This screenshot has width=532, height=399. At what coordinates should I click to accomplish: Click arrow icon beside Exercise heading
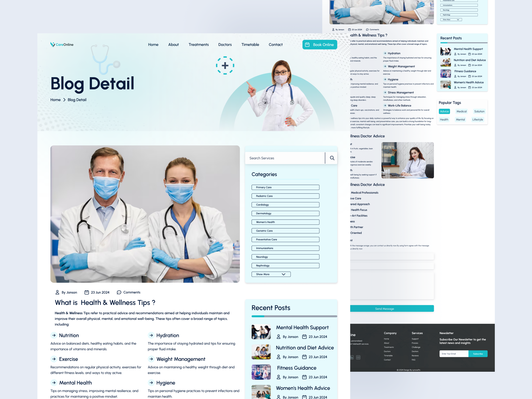click(54, 359)
